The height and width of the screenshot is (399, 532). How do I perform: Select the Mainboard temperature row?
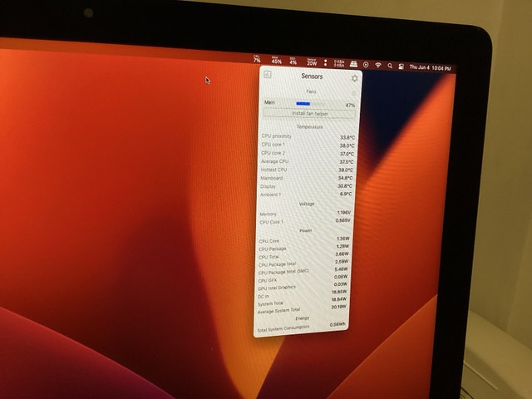coord(306,178)
